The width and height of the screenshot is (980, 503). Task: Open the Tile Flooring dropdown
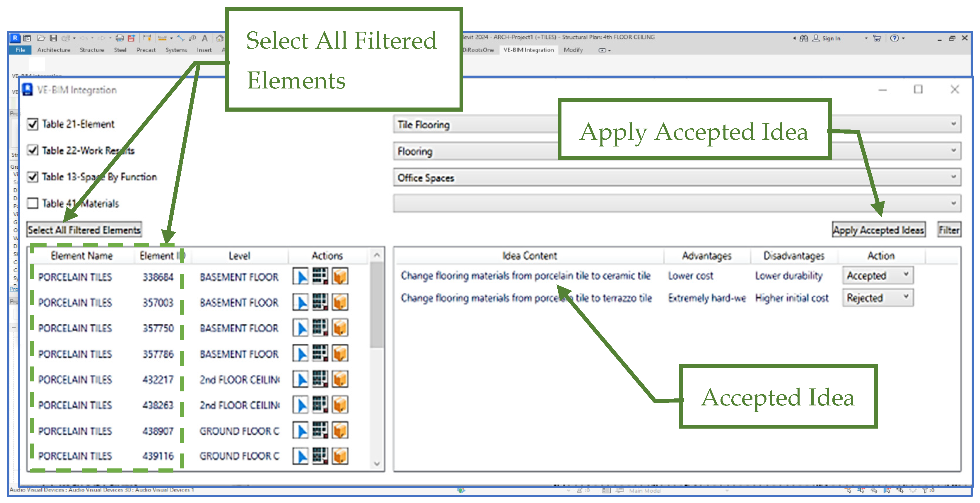pos(953,124)
